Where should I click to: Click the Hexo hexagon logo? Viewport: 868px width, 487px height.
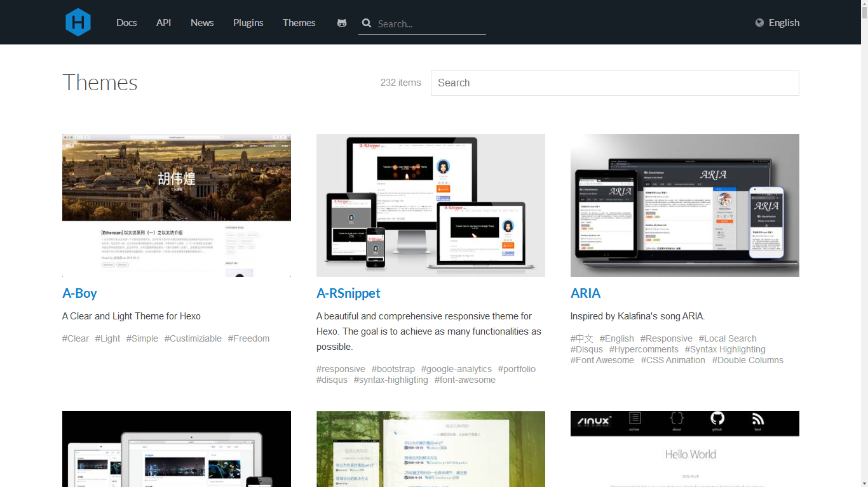click(x=78, y=22)
